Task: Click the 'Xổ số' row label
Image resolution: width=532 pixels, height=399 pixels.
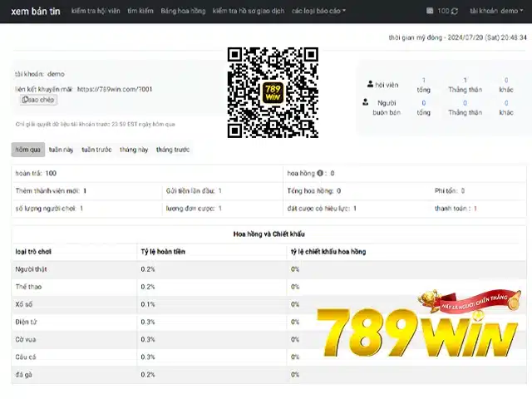Action: pyautogui.click(x=24, y=304)
